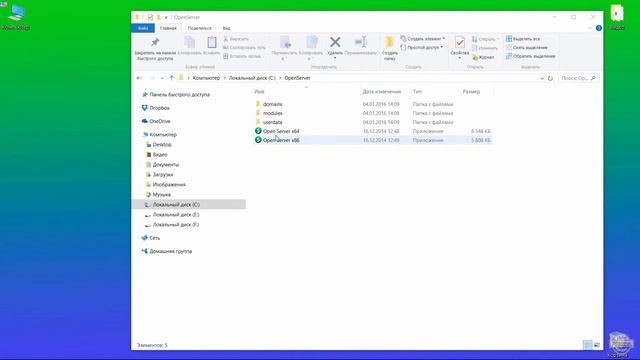Click Компьютер in the address breadcrumb
The width and height of the screenshot is (640, 360).
tap(206, 78)
